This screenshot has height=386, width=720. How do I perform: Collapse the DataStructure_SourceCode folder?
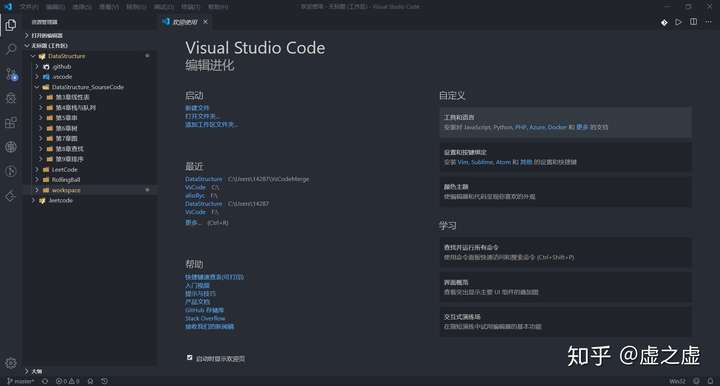pyautogui.click(x=37, y=87)
